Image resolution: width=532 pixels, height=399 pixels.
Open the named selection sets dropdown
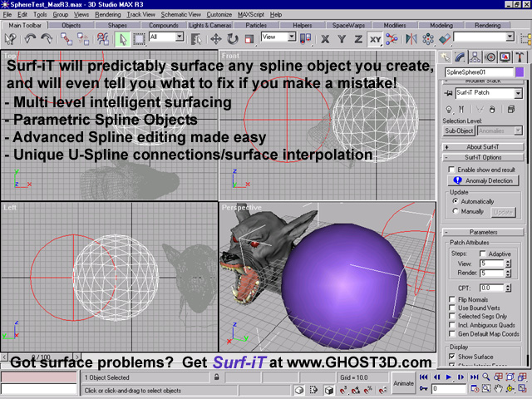point(510,37)
